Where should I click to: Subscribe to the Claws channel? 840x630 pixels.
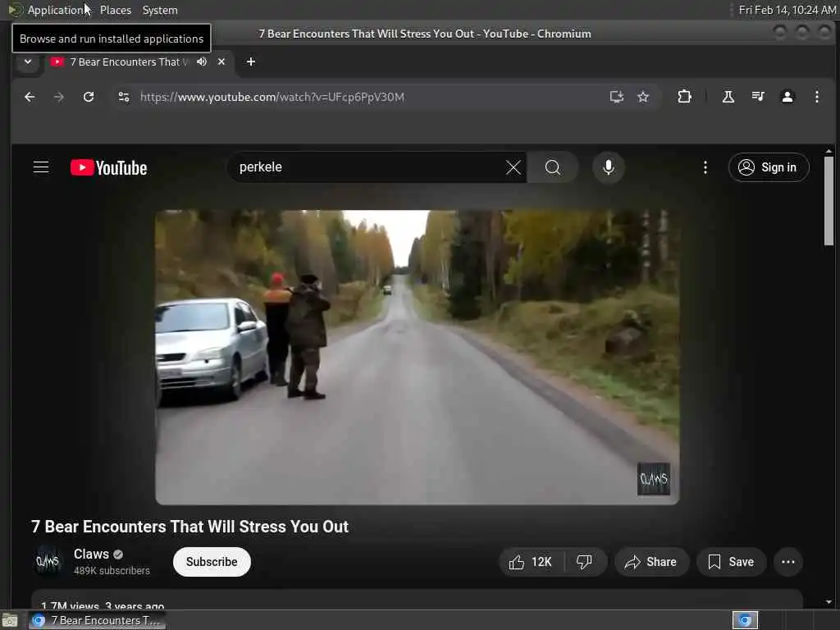click(x=212, y=562)
